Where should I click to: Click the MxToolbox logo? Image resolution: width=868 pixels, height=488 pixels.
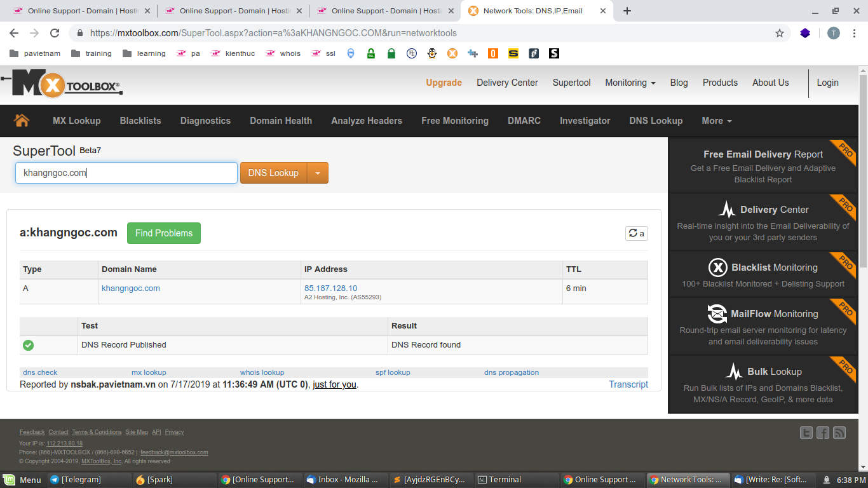(62, 84)
